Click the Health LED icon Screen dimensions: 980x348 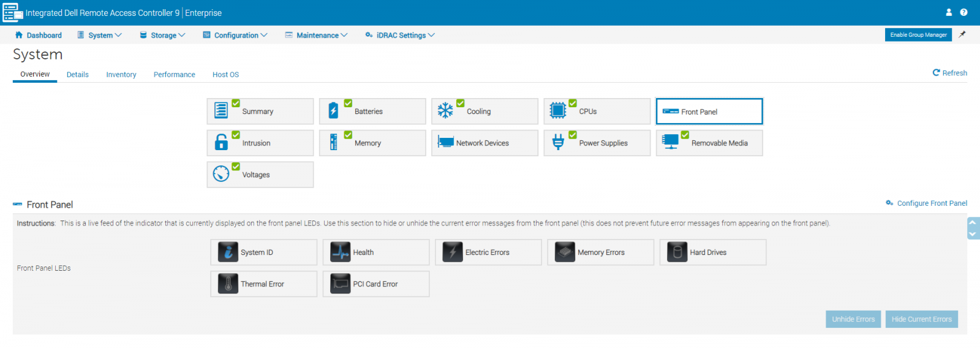coord(341,252)
